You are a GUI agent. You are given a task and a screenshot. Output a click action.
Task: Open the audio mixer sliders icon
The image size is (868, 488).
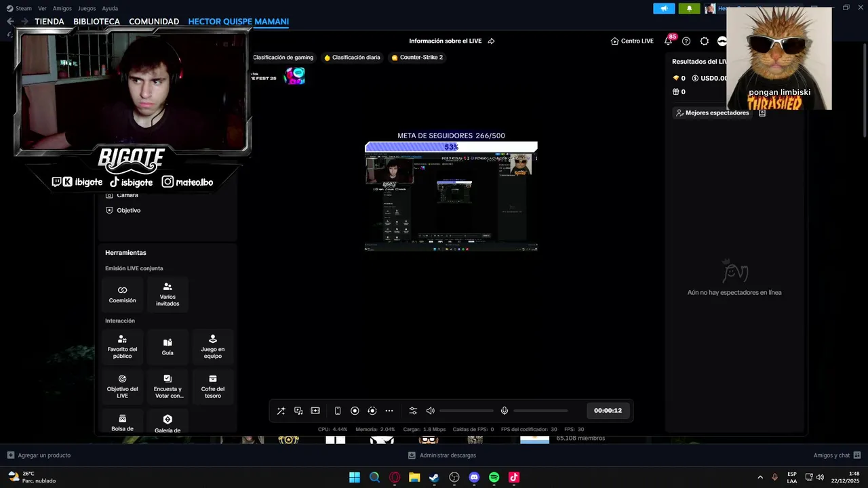point(413,411)
